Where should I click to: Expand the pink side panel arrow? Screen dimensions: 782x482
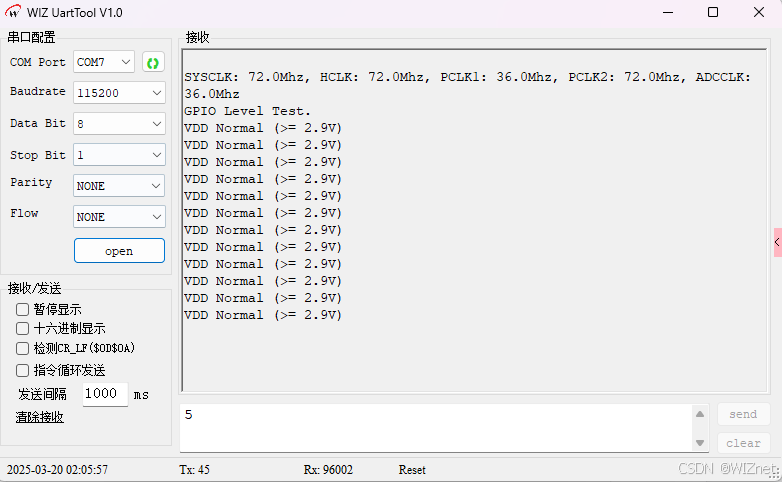(778, 242)
